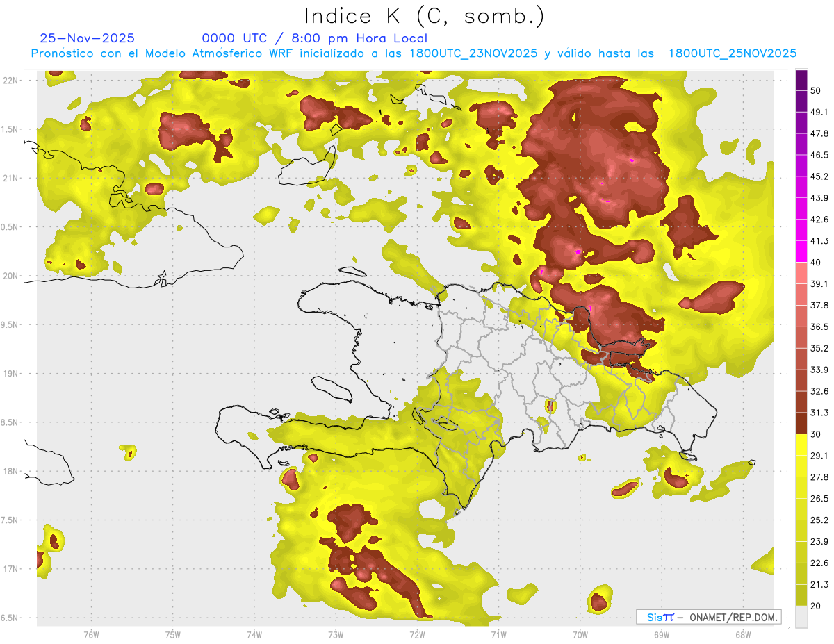The image size is (834, 644).
Task: Click the colorbar value '45.2'
Action: 819,176
